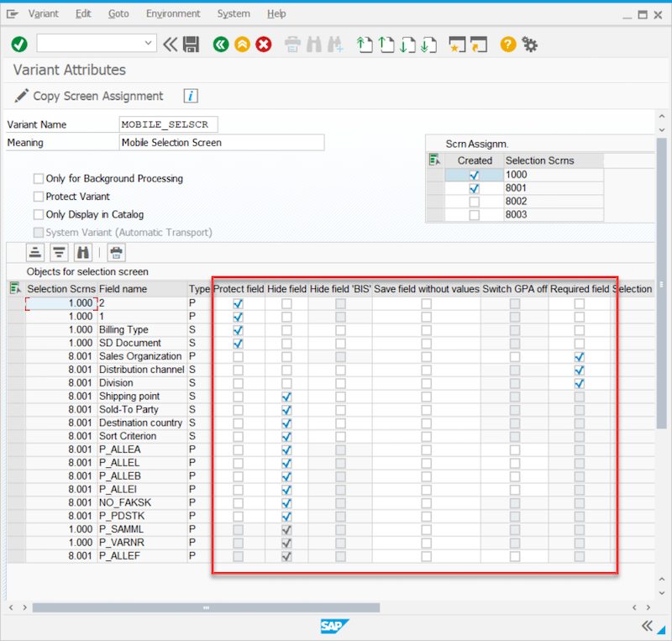Open the command field dropdown
The height and width of the screenshot is (641, 672).
coord(148,43)
